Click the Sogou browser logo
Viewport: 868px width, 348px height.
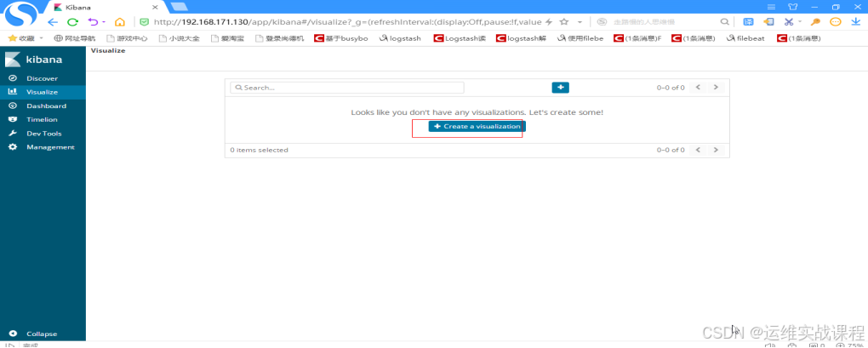(21, 14)
